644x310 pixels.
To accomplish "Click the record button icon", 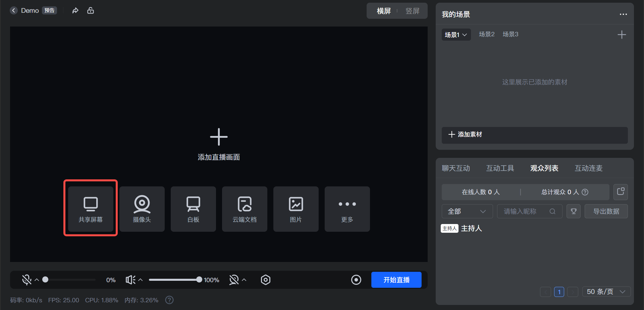I will point(356,280).
